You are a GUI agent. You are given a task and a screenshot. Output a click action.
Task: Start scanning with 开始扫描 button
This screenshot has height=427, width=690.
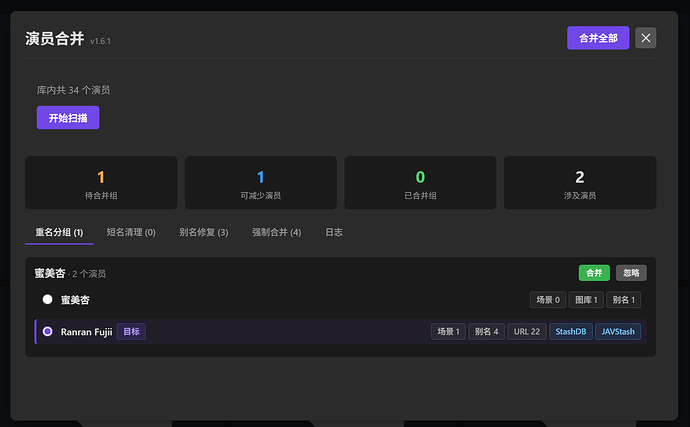68,118
